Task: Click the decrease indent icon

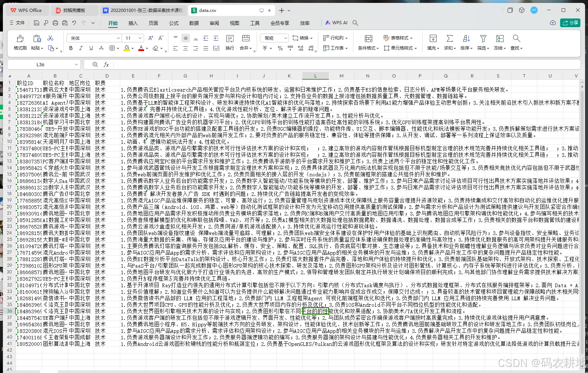Action: click(206, 38)
